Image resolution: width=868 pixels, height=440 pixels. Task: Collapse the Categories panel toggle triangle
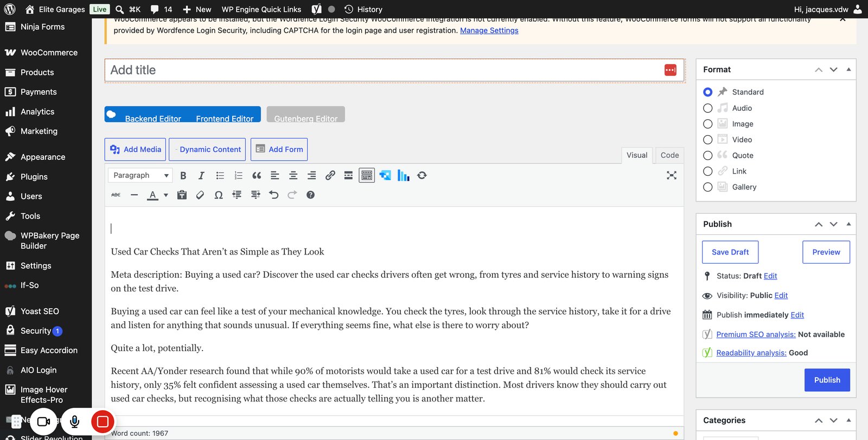click(848, 420)
